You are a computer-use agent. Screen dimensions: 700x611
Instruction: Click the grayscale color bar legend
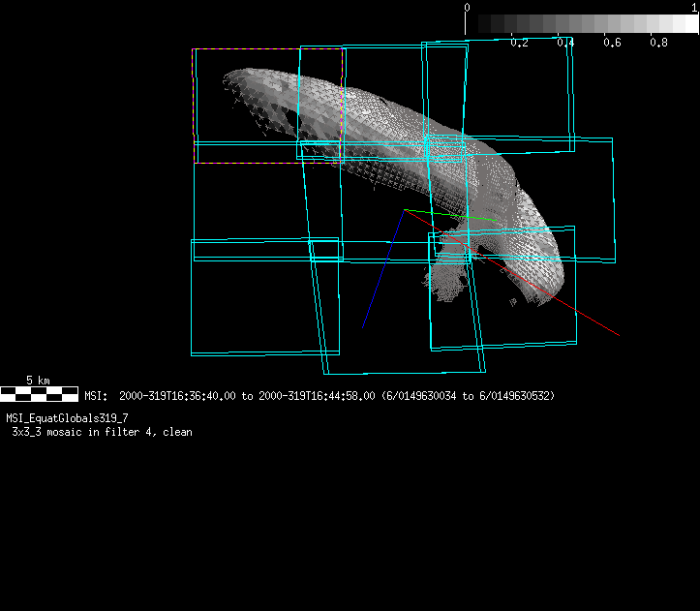tap(583, 24)
